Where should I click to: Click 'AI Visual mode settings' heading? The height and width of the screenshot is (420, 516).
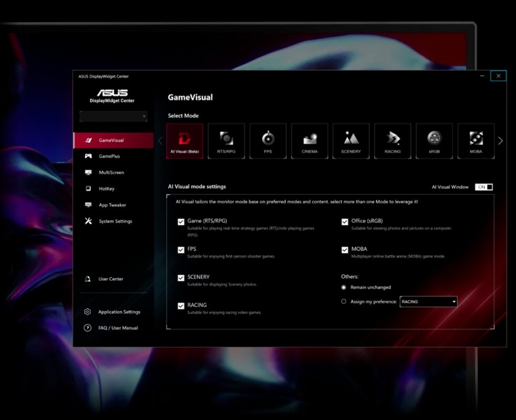coord(197,186)
